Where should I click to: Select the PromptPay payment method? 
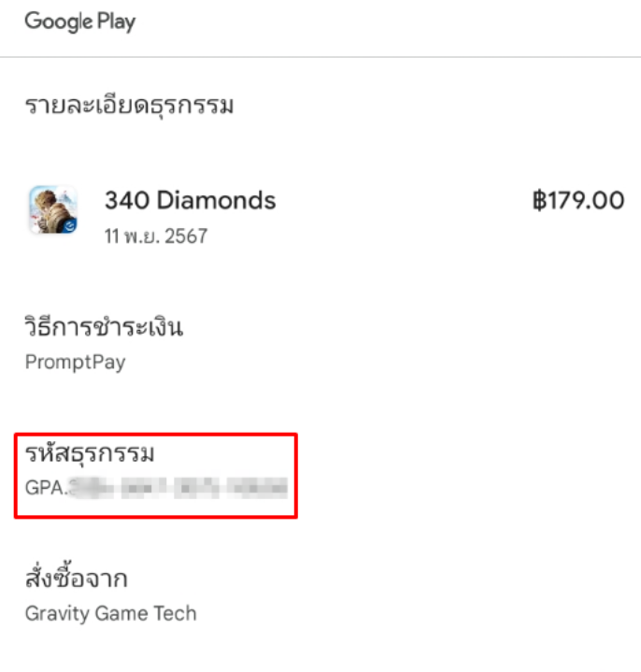tap(76, 363)
